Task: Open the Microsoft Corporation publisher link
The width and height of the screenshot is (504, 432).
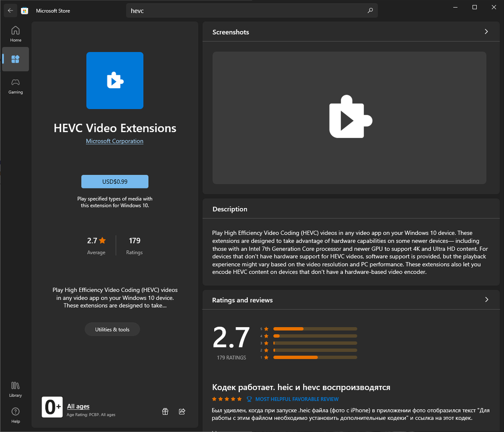Action: 115,141
